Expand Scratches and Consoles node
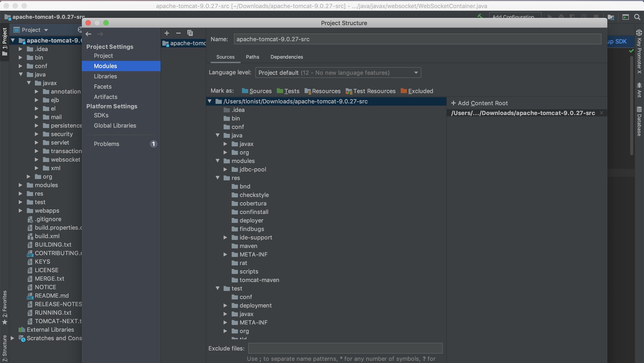The height and width of the screenshot is (363, 644). (13, 338)
